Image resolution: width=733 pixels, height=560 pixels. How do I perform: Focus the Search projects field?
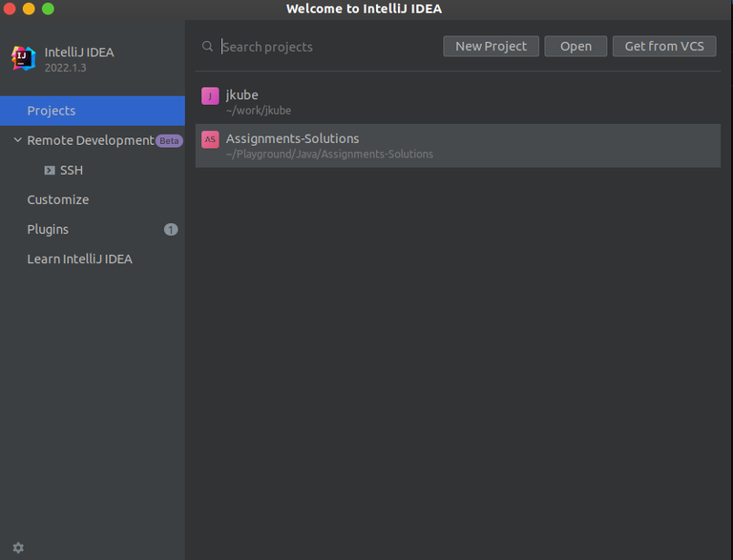click(x=327, y=47)
